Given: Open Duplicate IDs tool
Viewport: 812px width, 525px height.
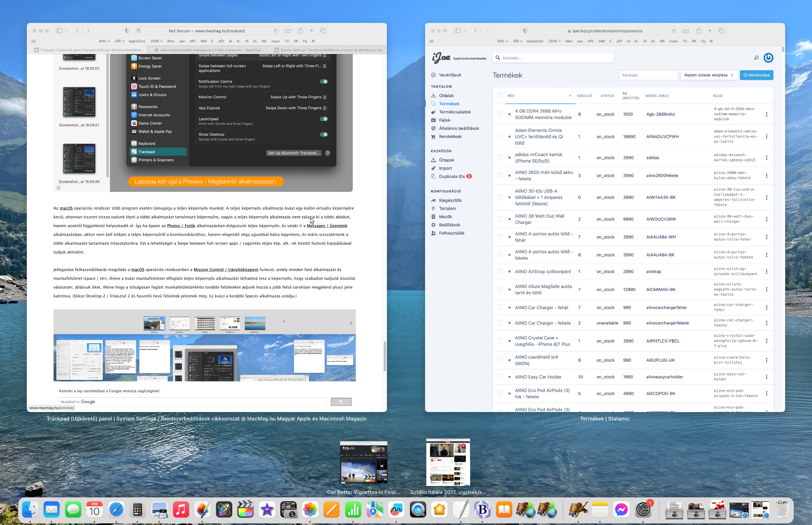Looking at the screenshot, I should [451, 176].
